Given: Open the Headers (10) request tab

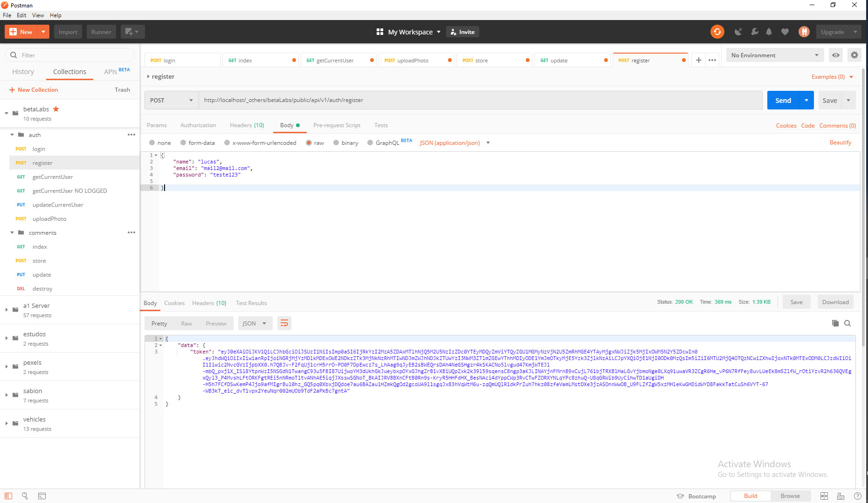Looking at the screenshot, I should point(247,125).
